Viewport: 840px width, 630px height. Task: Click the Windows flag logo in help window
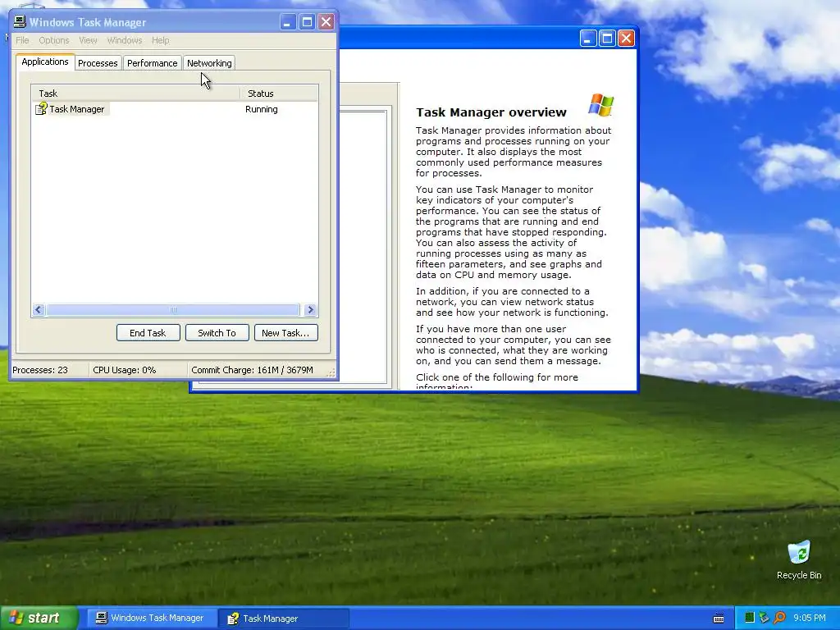(x=601, y=104)
